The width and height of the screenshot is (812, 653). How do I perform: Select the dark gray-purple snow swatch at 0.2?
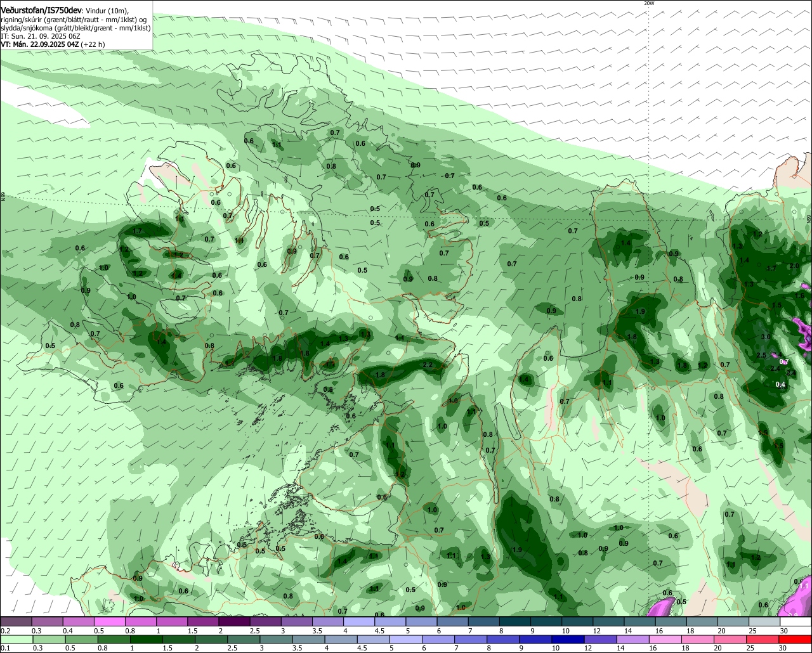click(x=16, y=622)
